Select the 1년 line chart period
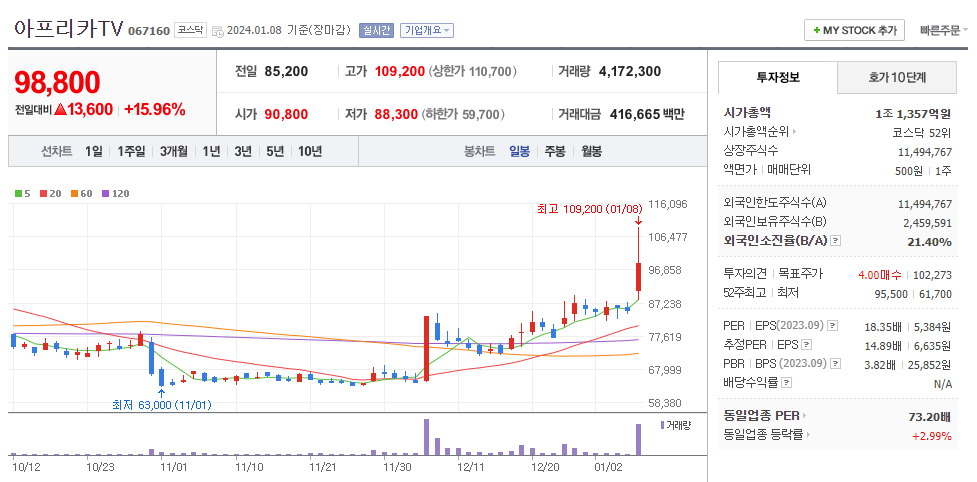Image resolution: width=977 pixels, height=482 pixels. tap(211, 151)
